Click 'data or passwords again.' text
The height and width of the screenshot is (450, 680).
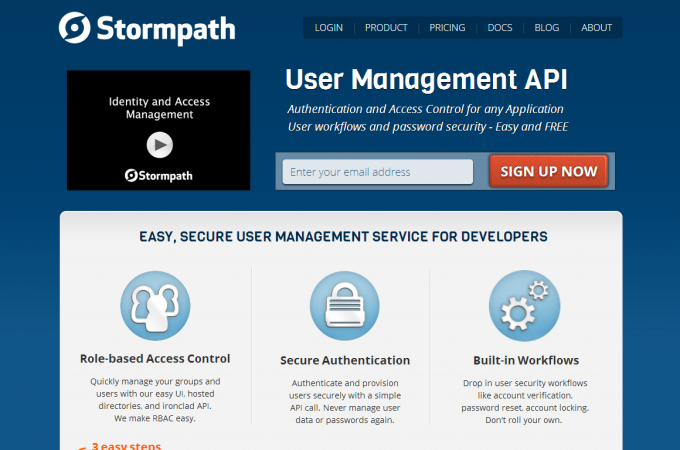coord(345,420)
